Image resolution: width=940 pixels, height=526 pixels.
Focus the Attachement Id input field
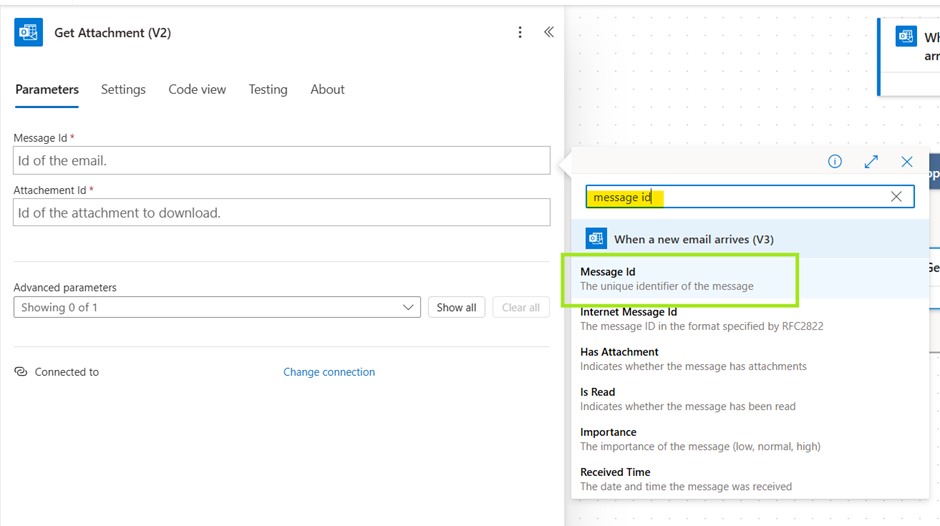click(281, 213)
